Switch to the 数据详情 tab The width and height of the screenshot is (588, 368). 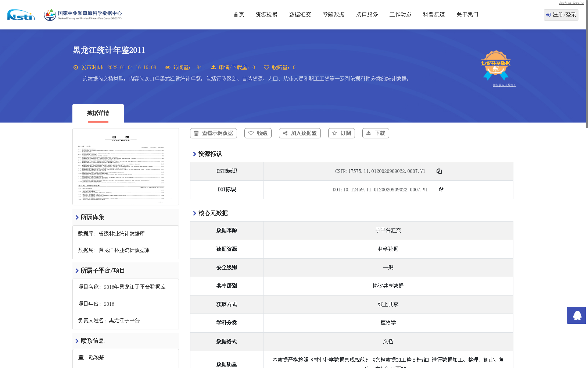(x=98, y=113)
